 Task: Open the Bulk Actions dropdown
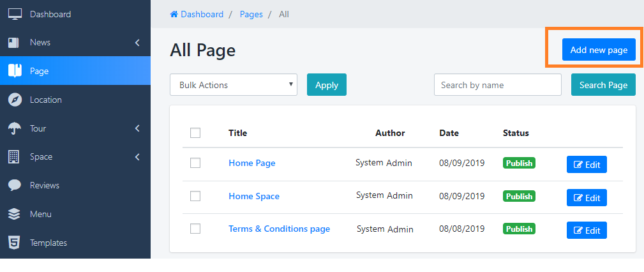233,85
